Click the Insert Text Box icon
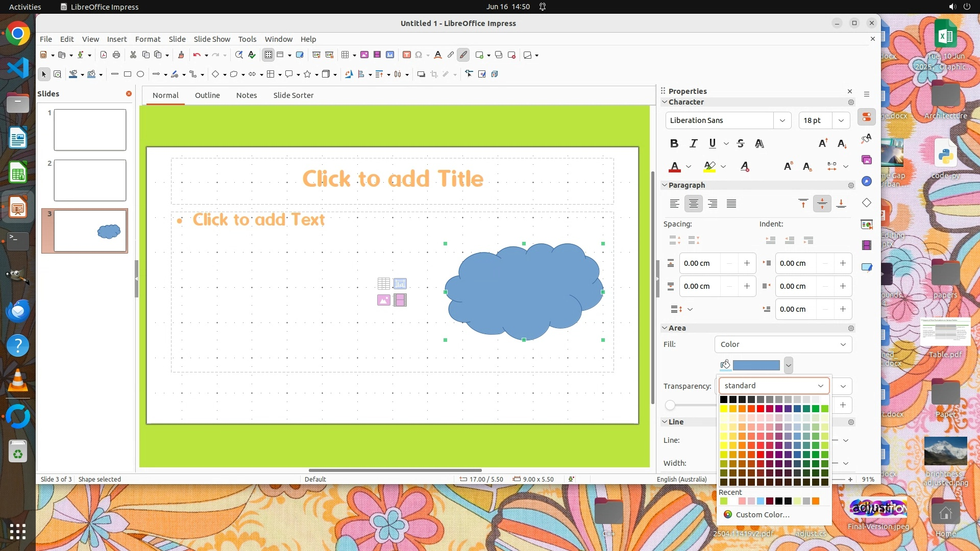The image size is (980, 551). point(407,55)
